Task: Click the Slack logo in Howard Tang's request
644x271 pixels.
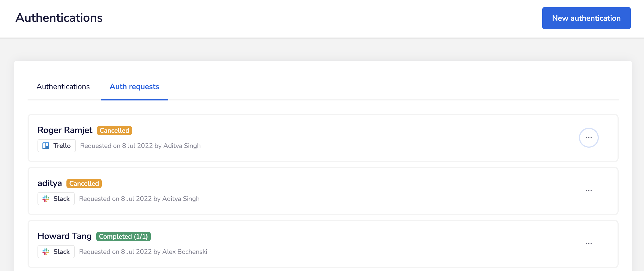Action: [x=46, y=252]
